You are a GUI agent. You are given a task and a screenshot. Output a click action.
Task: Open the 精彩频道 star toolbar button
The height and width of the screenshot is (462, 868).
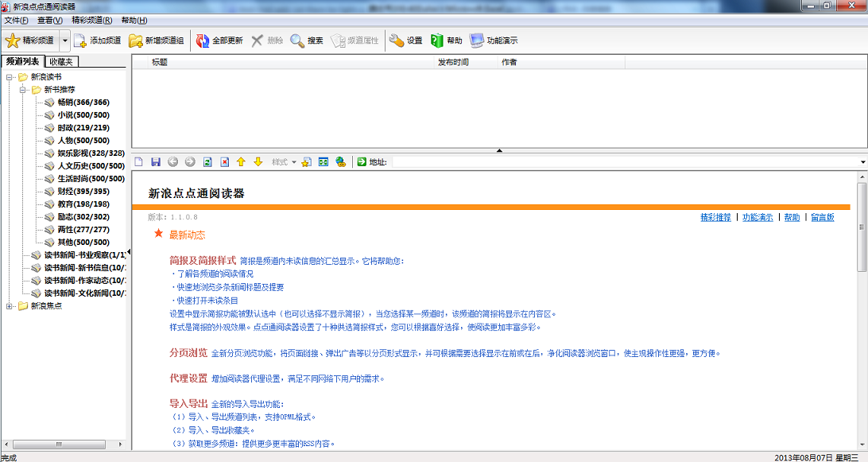pyautogui.click(x=30, y=41)
